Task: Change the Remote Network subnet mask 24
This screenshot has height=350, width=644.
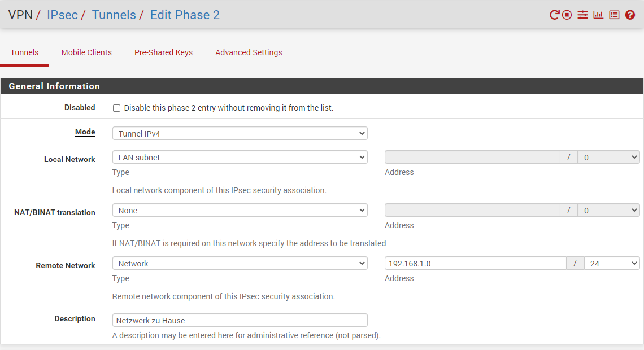Action: (x=612, y=264)
